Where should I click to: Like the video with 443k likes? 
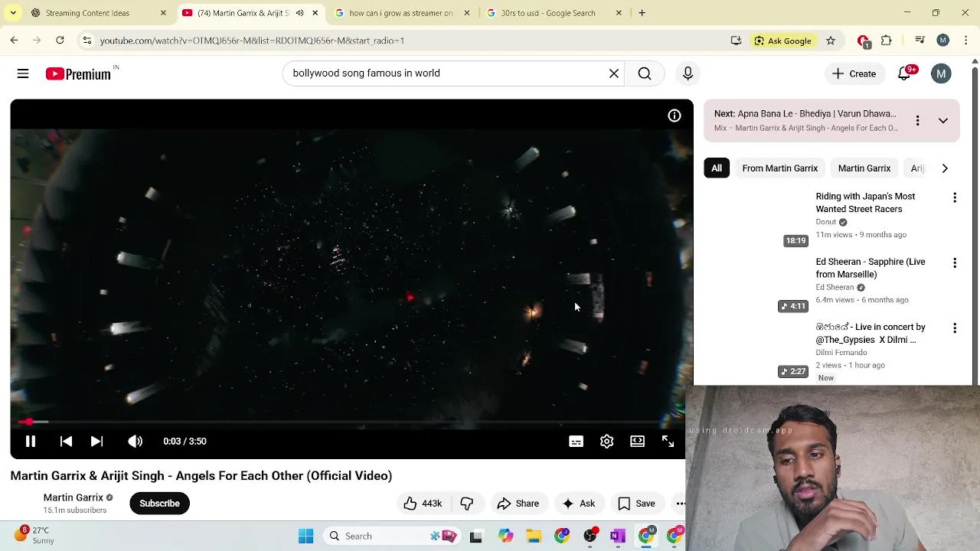coord(423,504)
